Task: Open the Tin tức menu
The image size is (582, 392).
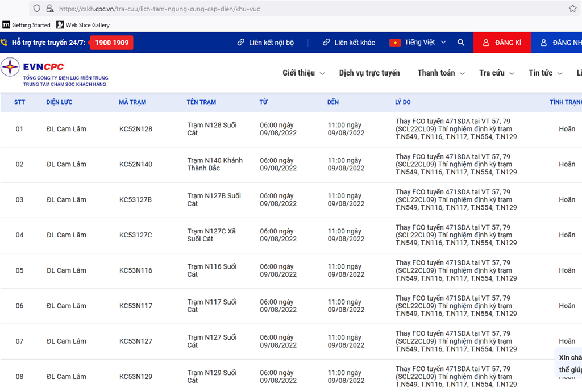Action: click(x=545, y=73)
